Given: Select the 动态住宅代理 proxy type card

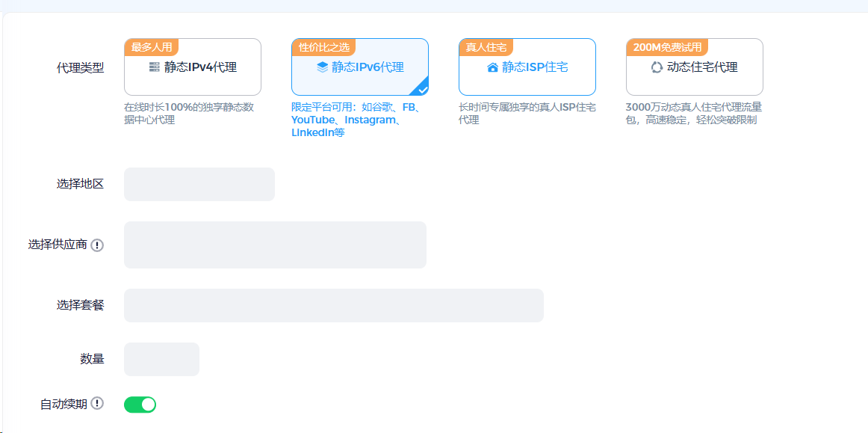Looking at the screenshot, I should [x=695, y=67].
